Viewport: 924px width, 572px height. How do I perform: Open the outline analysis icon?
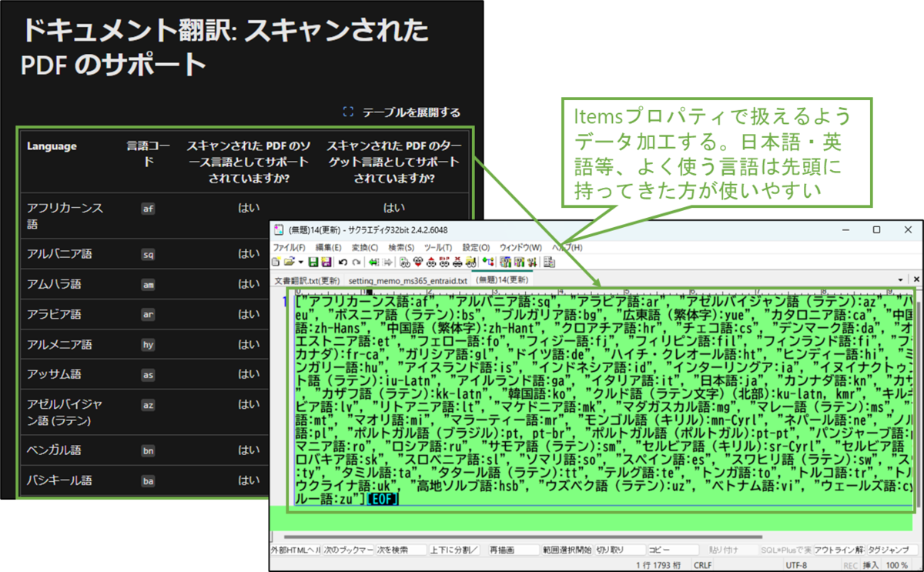(x=489, y=262)
